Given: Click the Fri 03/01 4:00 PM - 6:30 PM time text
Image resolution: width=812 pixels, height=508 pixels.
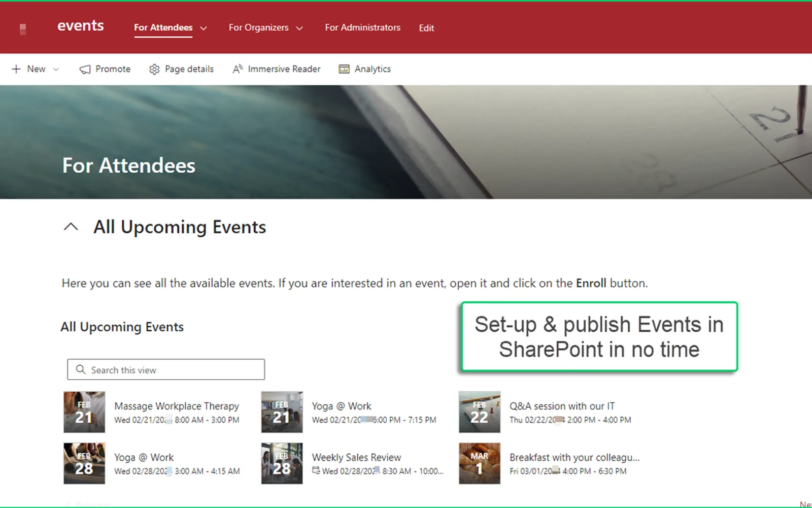Looking at the screenshot, I should click(568, 471).
